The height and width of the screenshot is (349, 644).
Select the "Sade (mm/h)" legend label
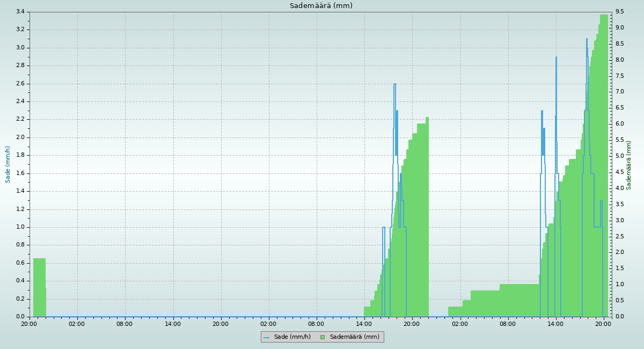292,337
